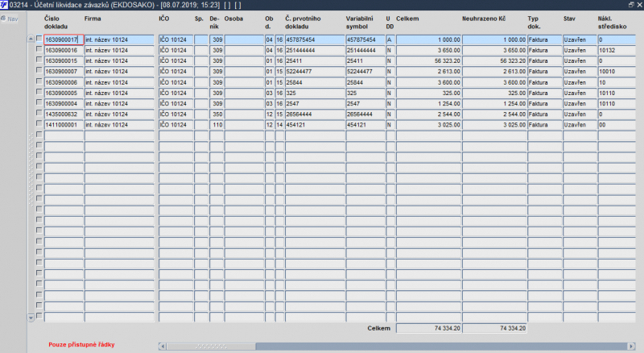Viewport: 644px width, 353px height.
Task: Tick checkbox for document 1411000001
Action: click(x=39, y=123)
